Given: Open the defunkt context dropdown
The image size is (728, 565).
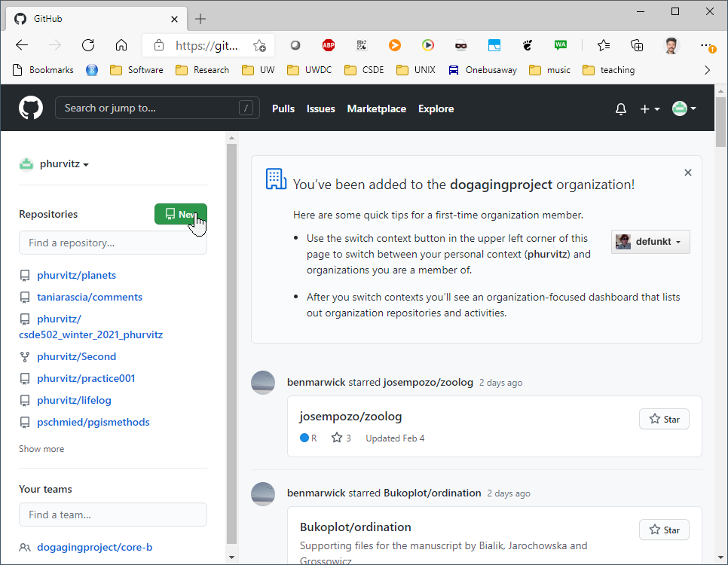Looking at the screenshot, I should [650, 241].
